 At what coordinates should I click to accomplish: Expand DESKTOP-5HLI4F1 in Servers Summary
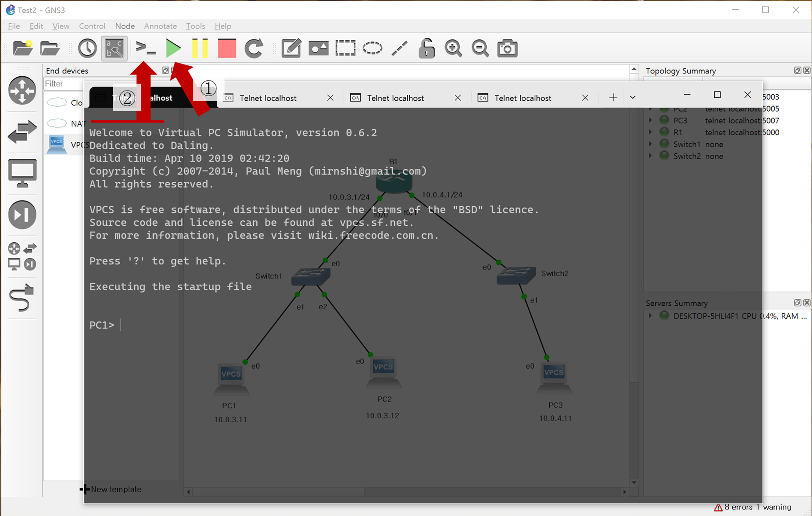[650, 316]
